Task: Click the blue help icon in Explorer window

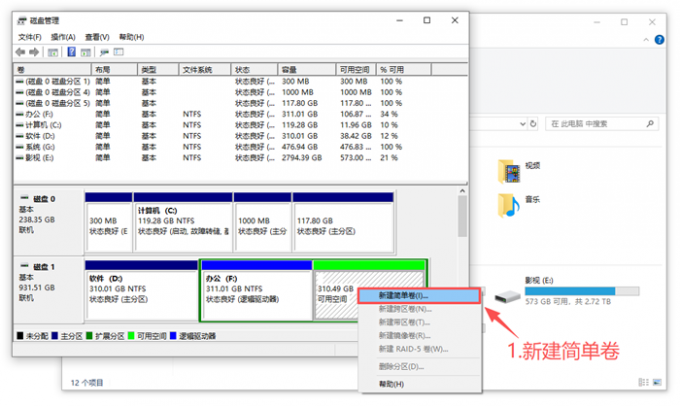Action: (x=659, y=39)
